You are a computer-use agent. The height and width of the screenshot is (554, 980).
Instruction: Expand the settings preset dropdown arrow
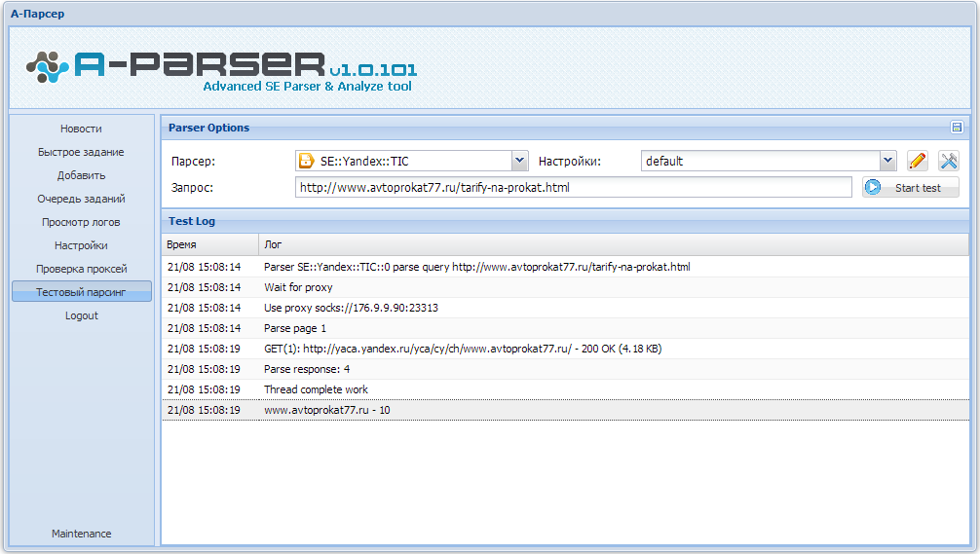(x=888, y=162)
